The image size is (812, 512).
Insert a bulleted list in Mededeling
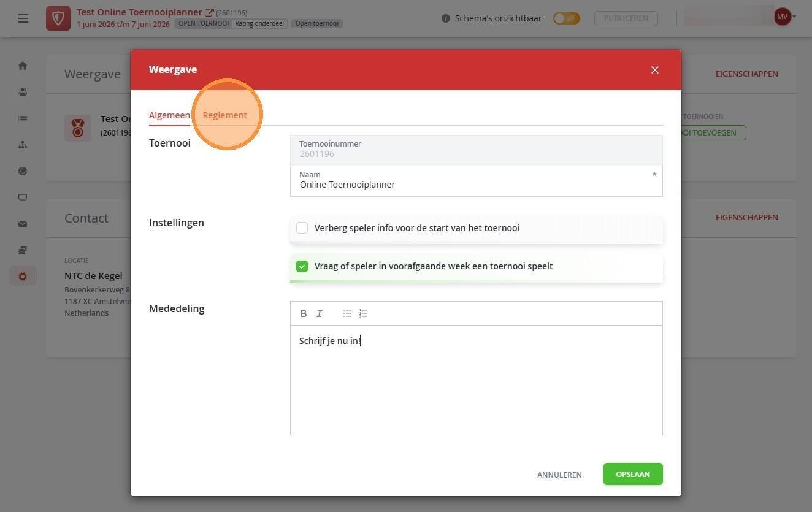[347, 313]
